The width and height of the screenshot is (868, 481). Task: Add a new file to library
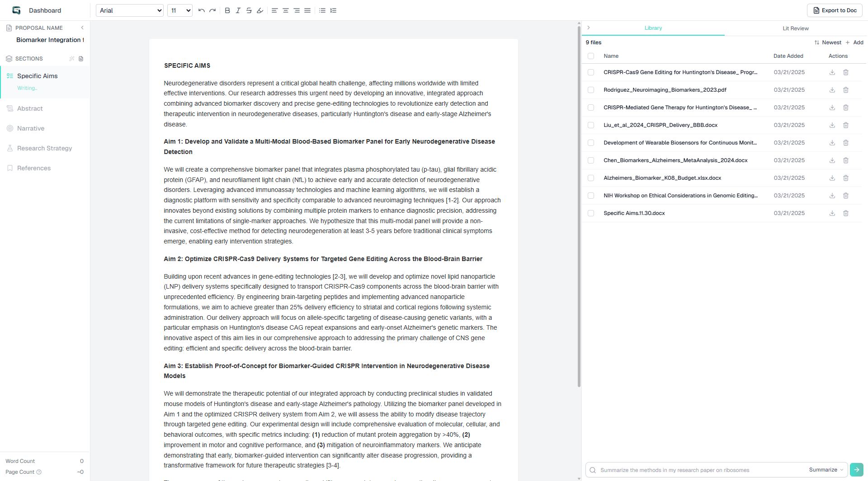854,42
